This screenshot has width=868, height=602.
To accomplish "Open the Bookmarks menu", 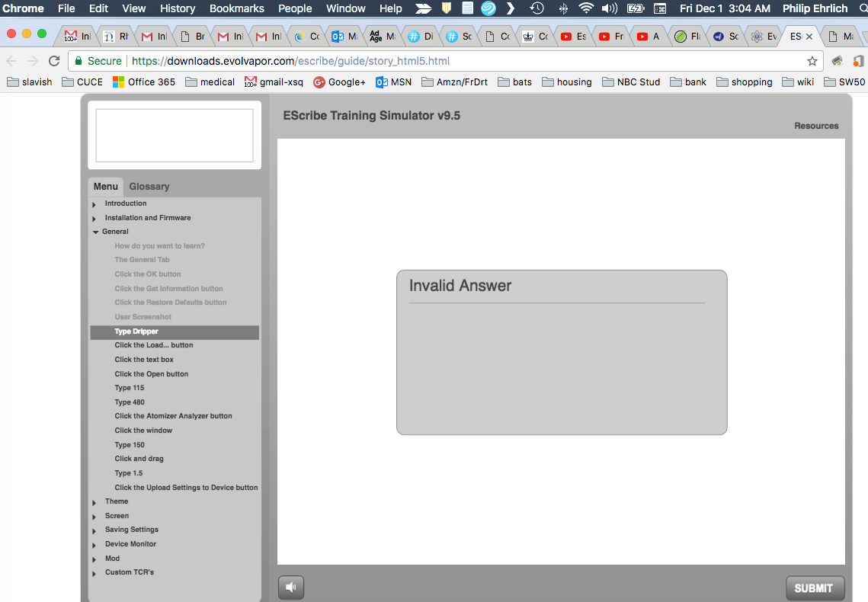I will 236,8.
